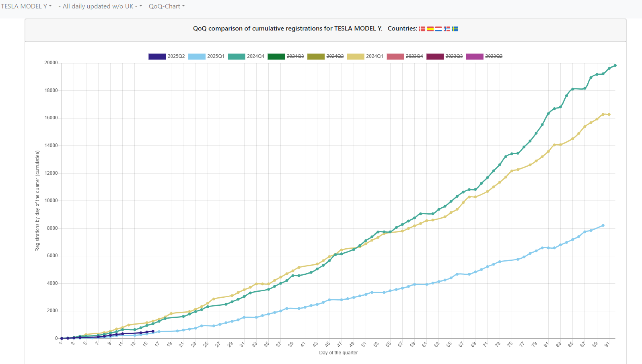Click the Spain flag icon
Image resolution: width=642 pixels, height=364 pixels.
(x=430, y=29)
